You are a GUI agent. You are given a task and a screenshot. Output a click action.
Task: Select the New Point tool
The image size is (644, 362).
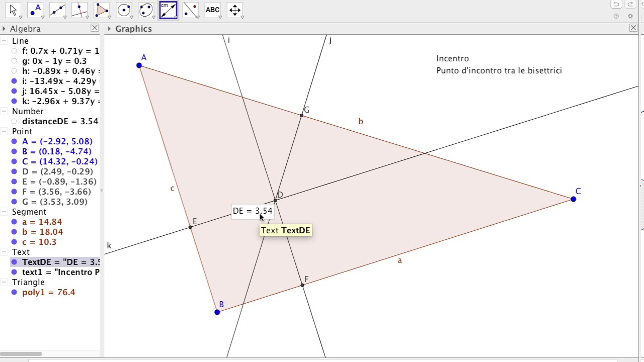(x=35, y=10)
